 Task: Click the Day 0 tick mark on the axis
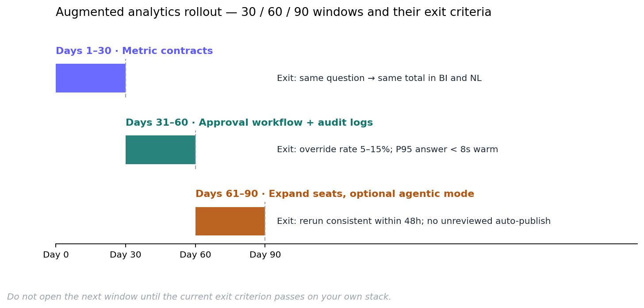point(56,245)
